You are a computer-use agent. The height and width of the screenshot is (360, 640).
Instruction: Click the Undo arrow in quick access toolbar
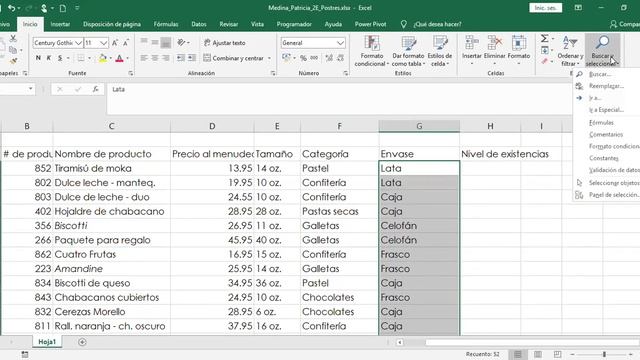[11, 8]
